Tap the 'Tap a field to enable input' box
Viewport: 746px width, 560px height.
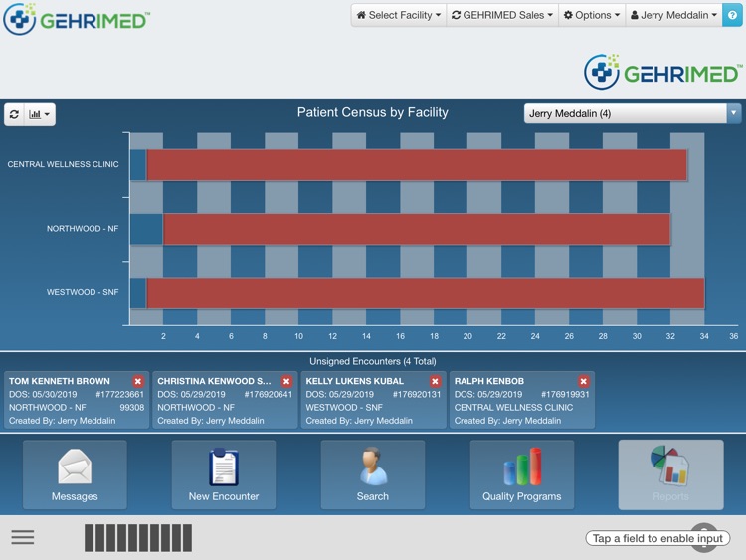tap(657, 538)
